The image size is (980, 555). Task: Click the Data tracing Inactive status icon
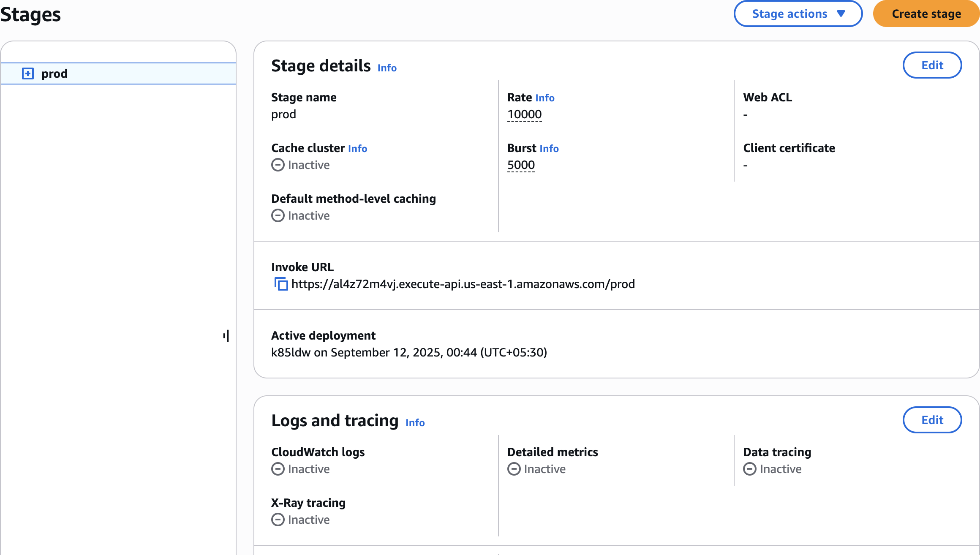pos(749,469)
